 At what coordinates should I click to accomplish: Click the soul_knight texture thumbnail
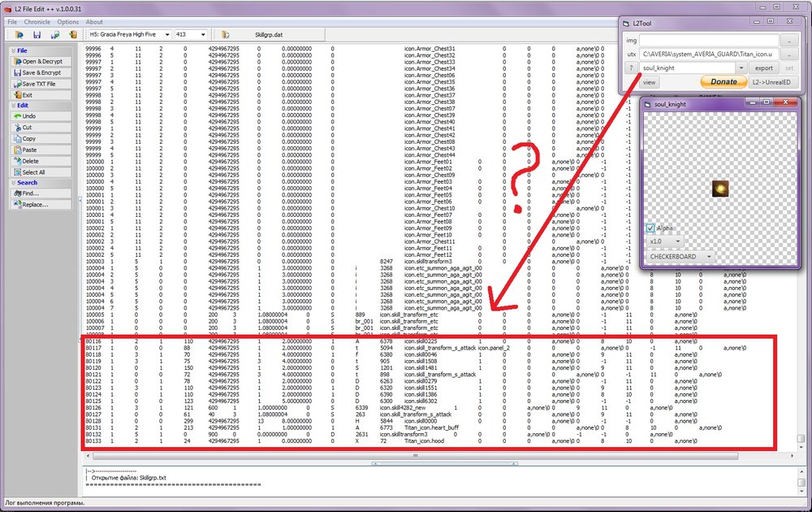pyautogui.click(x=719, y=189)
